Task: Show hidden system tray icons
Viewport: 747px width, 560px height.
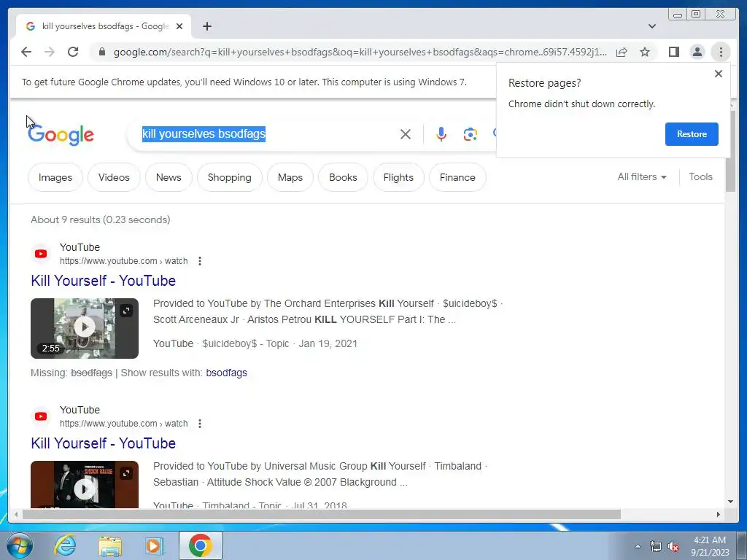Action: click(x=638, y=546)
